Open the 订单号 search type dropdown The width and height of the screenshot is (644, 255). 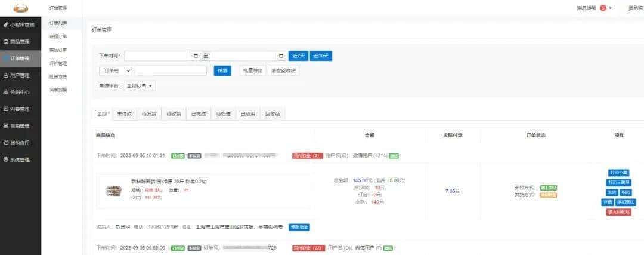(x=116, y=70)
